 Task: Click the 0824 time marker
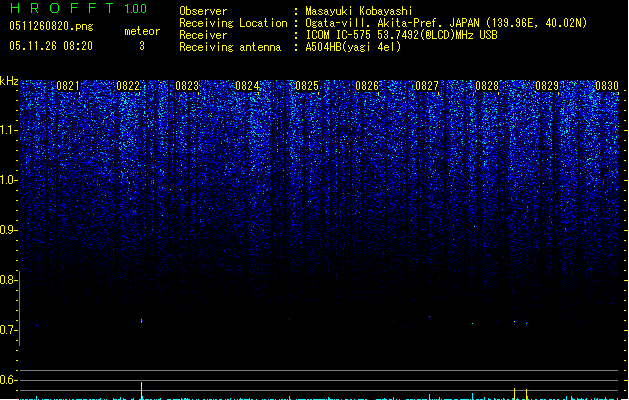(247, 86)
